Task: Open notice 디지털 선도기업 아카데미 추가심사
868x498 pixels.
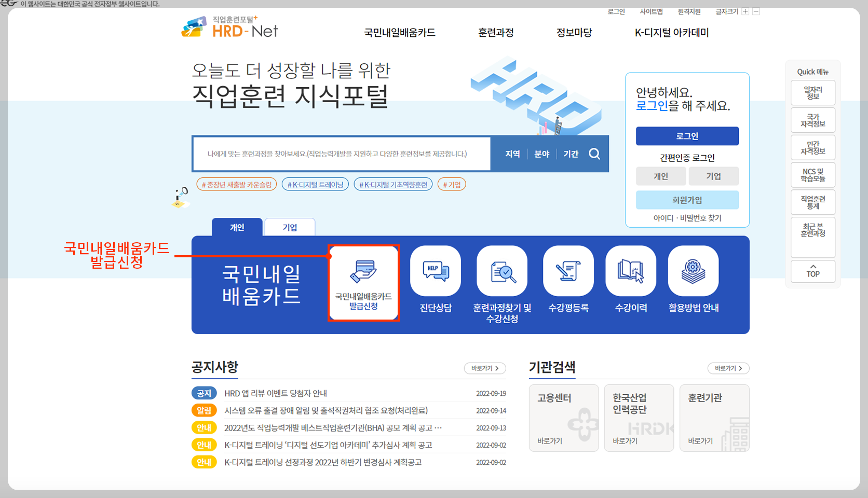Action: [328, 445]
